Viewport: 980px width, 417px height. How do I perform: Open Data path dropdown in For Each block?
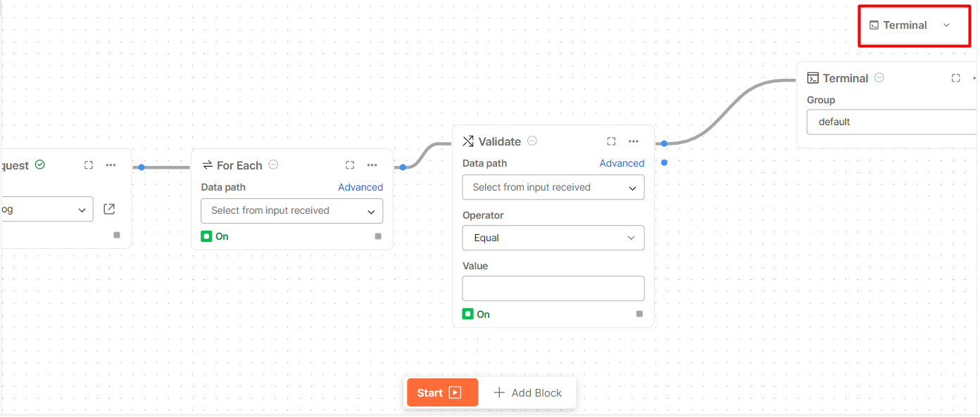[292, 211]
